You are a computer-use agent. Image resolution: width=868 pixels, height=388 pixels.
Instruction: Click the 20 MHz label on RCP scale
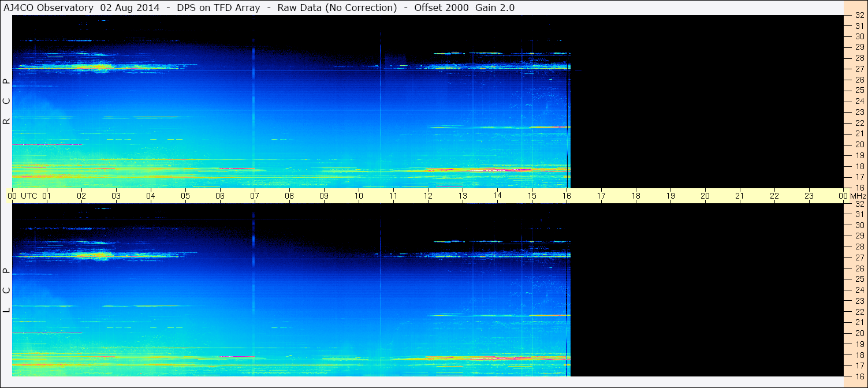point(859,144)
